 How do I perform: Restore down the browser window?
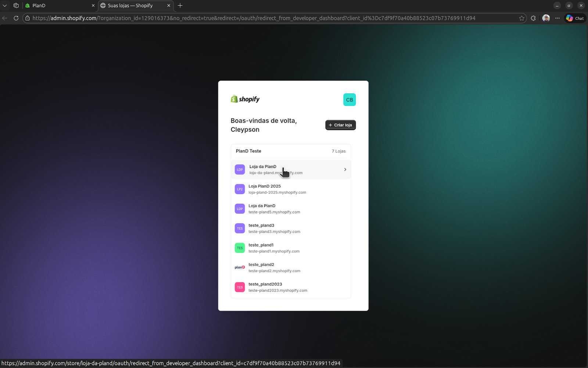click(569, 6)
